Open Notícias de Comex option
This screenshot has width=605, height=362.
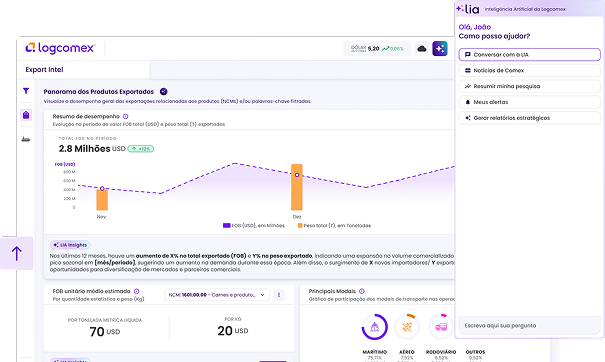click(x=529, y=70)
